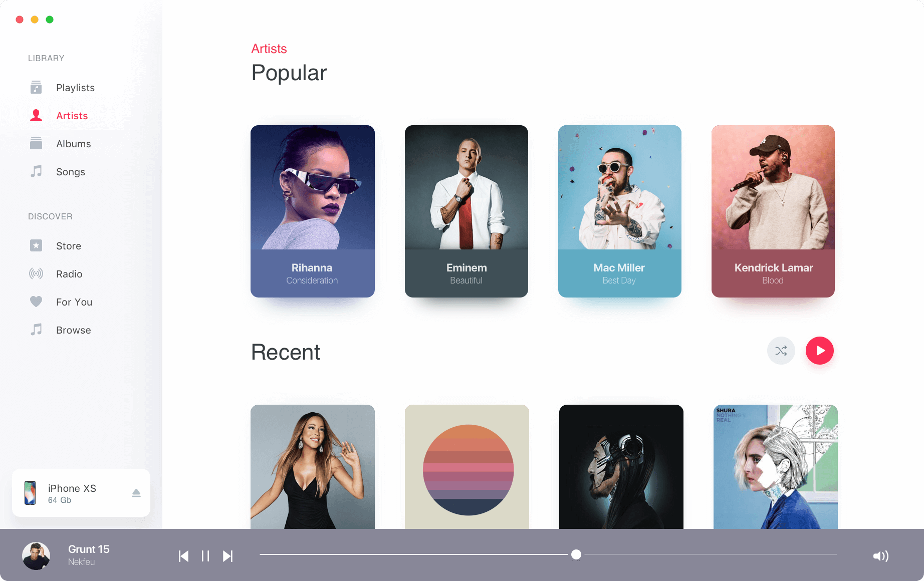The image size is (924, 581).
Task: Pause the current song
Action: 205,556
